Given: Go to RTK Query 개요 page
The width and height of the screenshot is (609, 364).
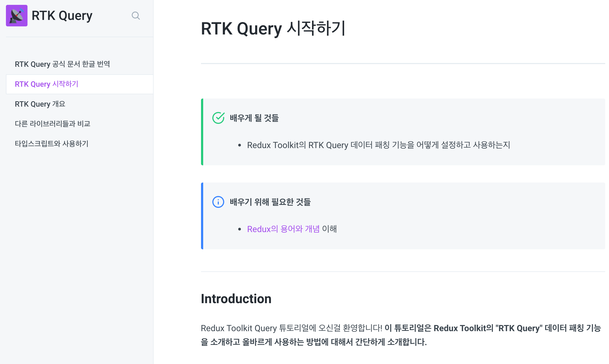Looking at the screenshot, I should (40, 104).
